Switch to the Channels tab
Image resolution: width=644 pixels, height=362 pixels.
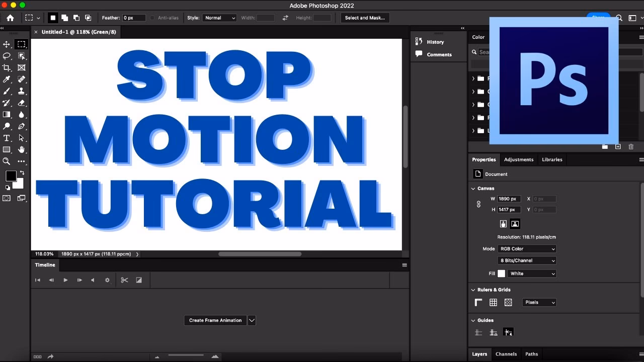coord(506,354)
